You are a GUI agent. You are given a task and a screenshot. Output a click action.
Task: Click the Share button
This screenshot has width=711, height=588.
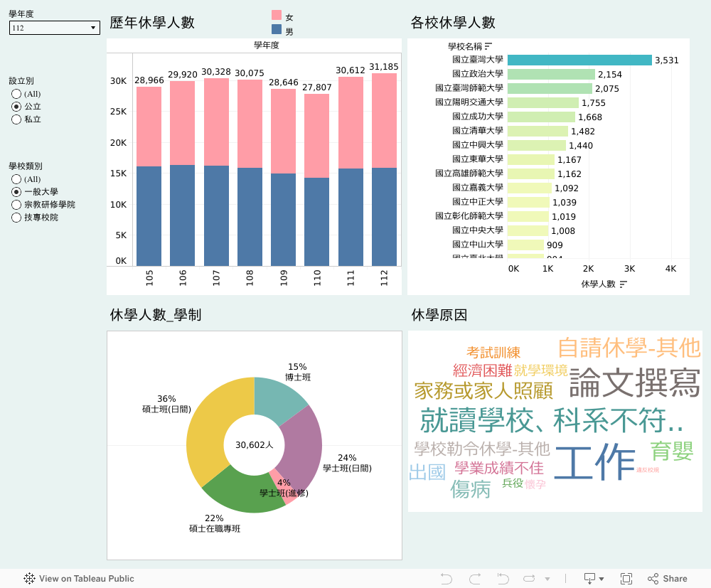668,579
